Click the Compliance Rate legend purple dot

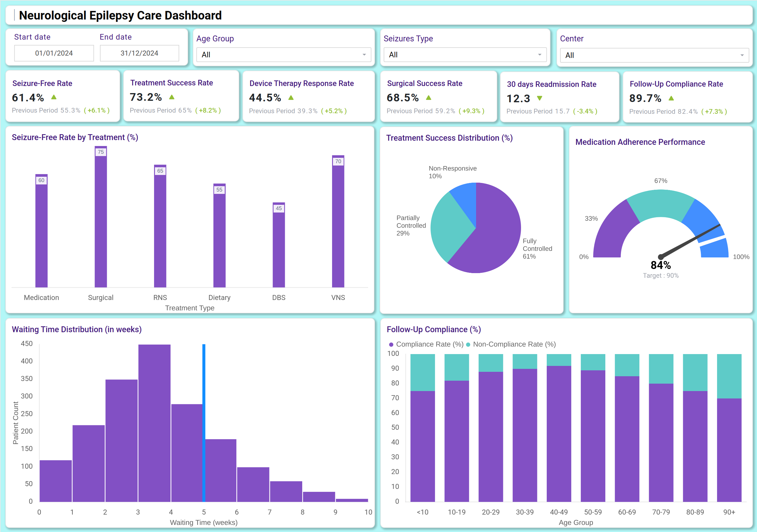click(x=391, y=344)
